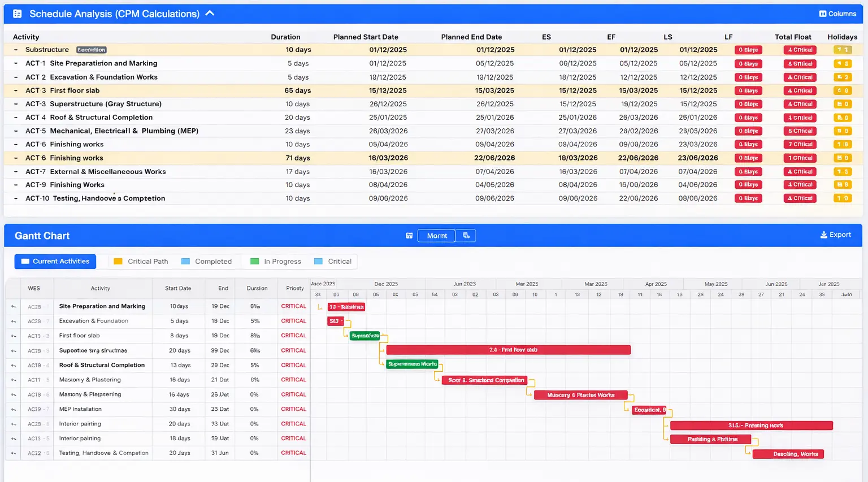Click the holidays badge in Substructure row

[x=842, y=50]
